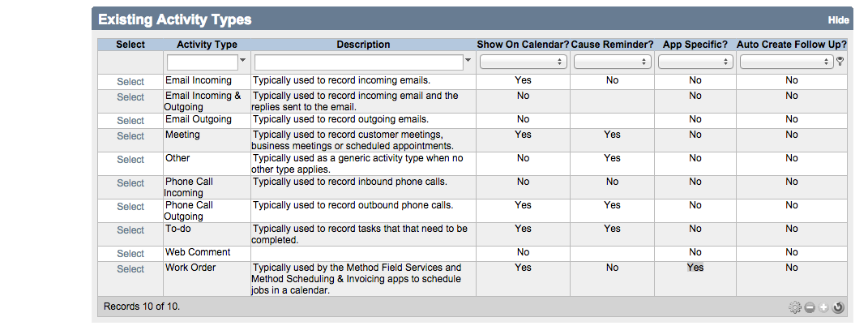
Task: Click the 'Existing Activity Types' panel title
Action: (175, 20)
